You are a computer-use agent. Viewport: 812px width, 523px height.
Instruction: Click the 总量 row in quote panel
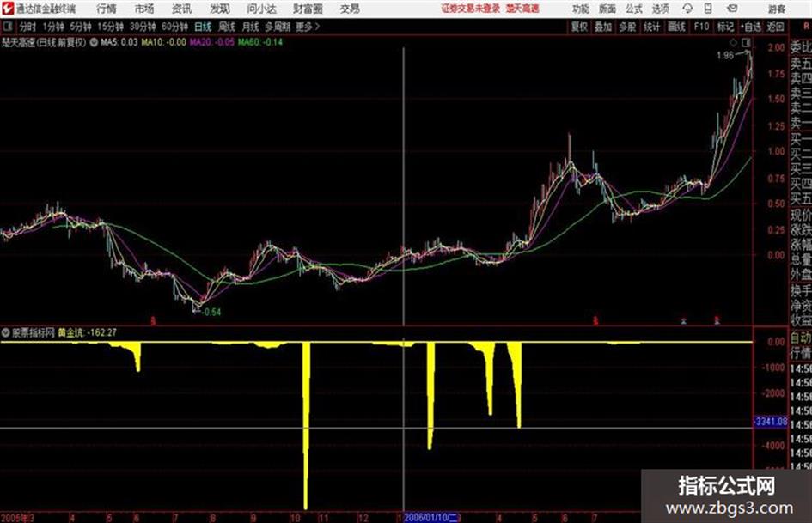tap(801, 259)
